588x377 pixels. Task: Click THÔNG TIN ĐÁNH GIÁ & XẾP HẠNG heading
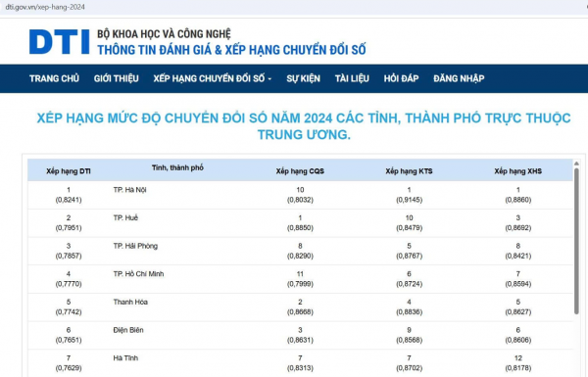[231, 50]
